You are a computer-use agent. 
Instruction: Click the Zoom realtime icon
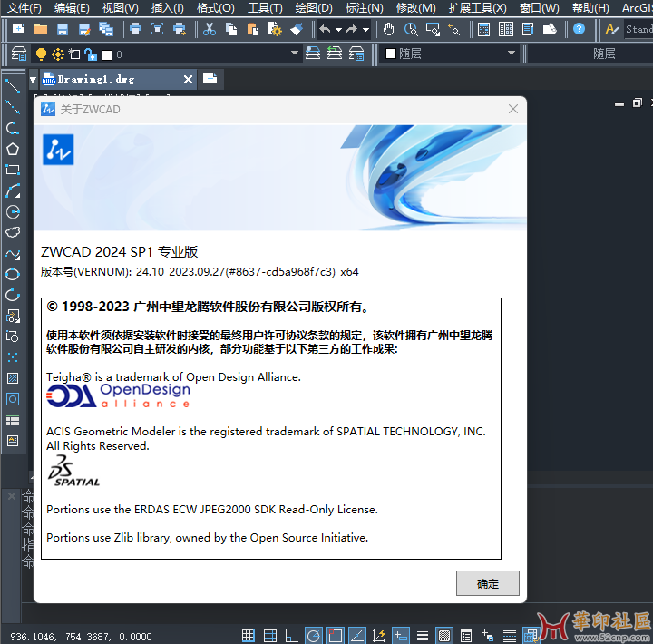coord(411,29)
